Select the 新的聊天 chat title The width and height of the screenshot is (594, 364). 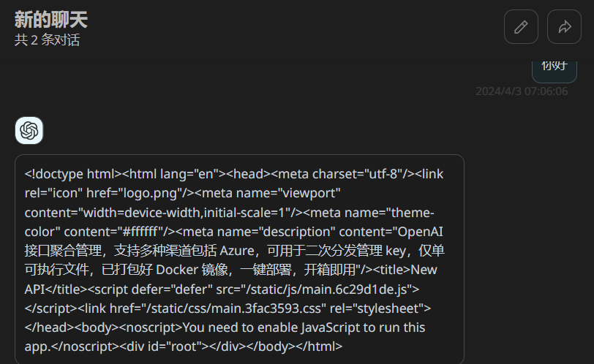[x=50, y=19]
